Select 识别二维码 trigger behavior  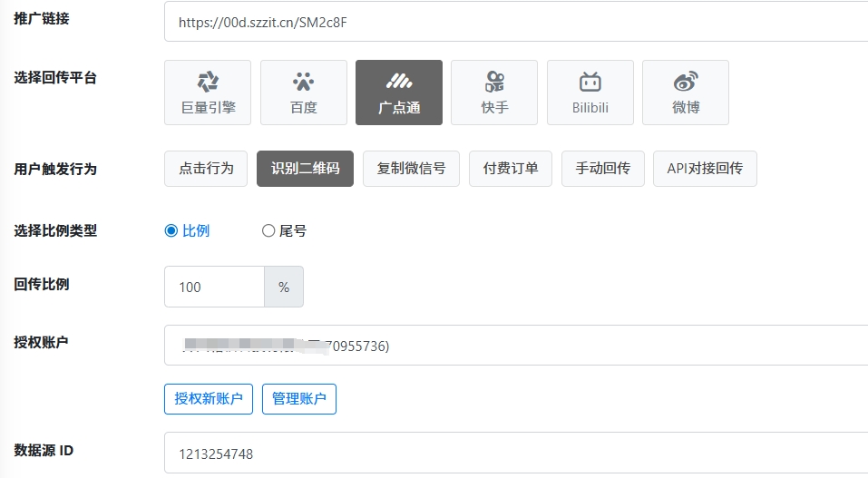click(305, 169)
